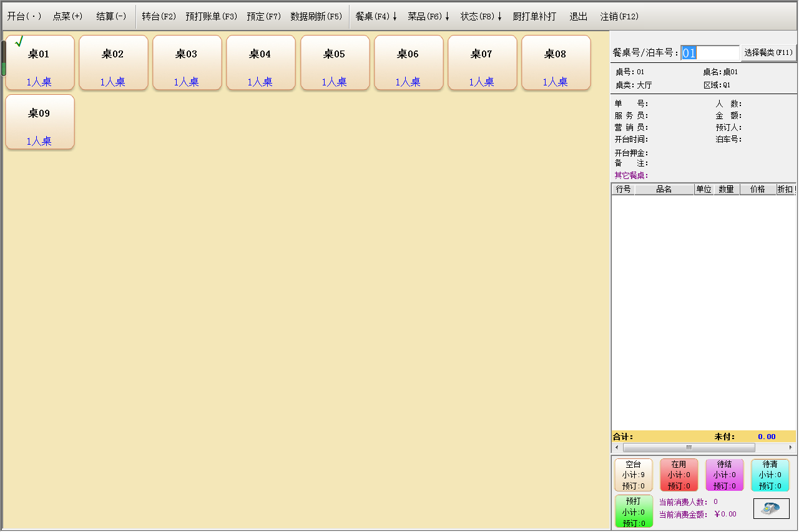Select the 桌05 table tile
799x532 pixels.
tap(334, 62)
